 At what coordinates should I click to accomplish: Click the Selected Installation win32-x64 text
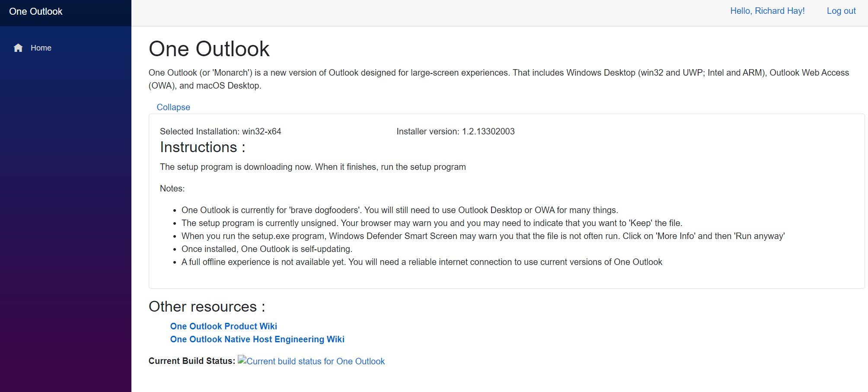220,131
